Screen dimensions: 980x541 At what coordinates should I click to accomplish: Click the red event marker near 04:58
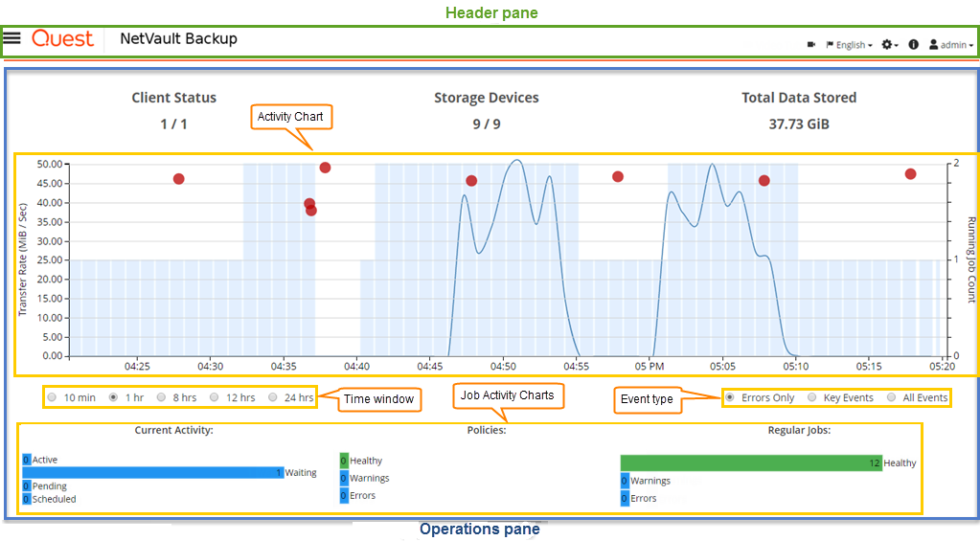point(618,177)
